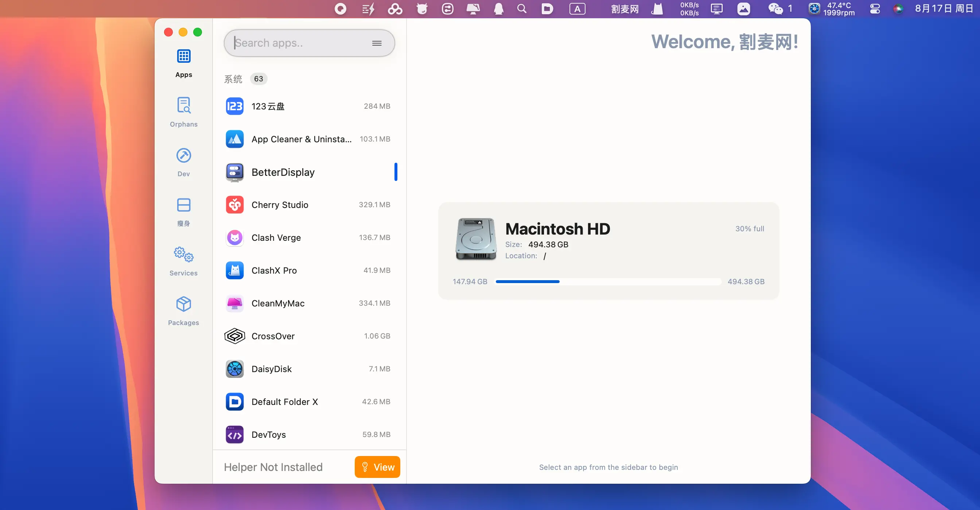Image resolution: width=980 pixels, height=510 pixels.
Task: Click the 63 apps count badge
Action: pyautogui.click(x=259, y=79)
